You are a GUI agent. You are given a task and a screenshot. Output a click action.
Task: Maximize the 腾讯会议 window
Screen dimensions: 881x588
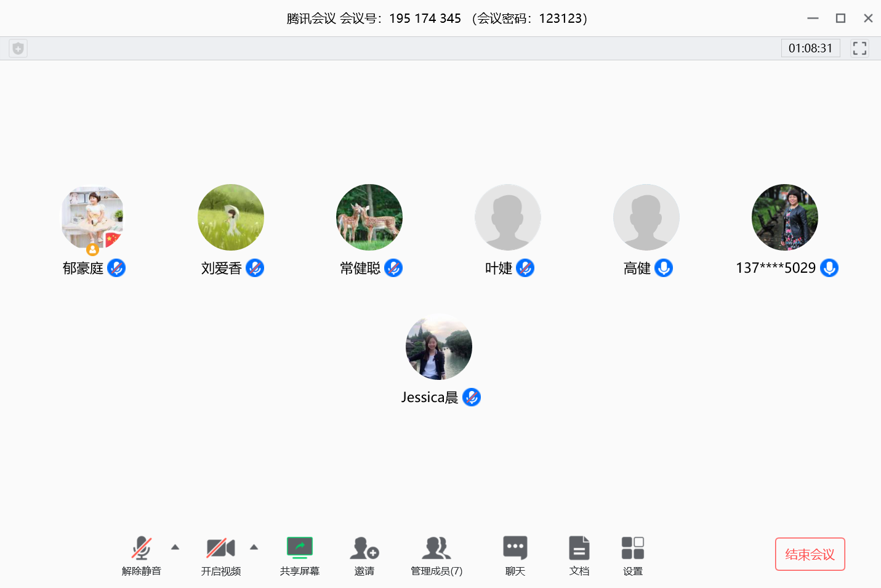tap(840, 18)
